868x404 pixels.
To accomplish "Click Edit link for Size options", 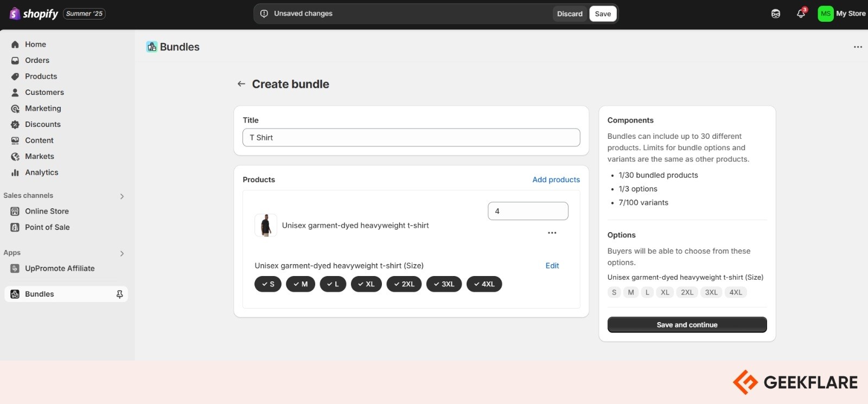I will coord(552,266).
